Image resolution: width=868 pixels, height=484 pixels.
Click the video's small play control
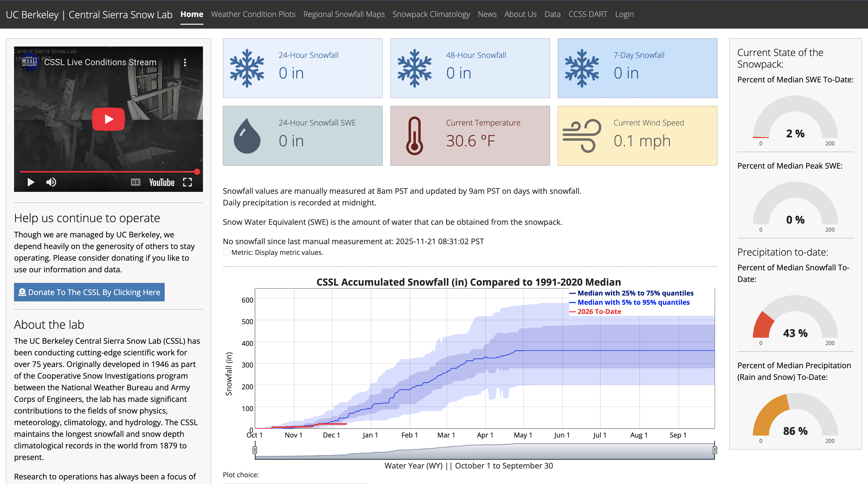[x=31, y=182]
